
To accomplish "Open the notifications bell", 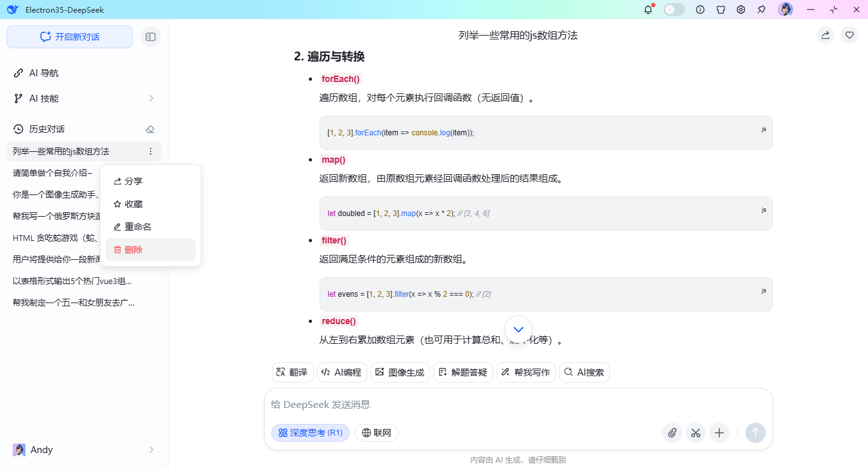I will click(648, 10).
